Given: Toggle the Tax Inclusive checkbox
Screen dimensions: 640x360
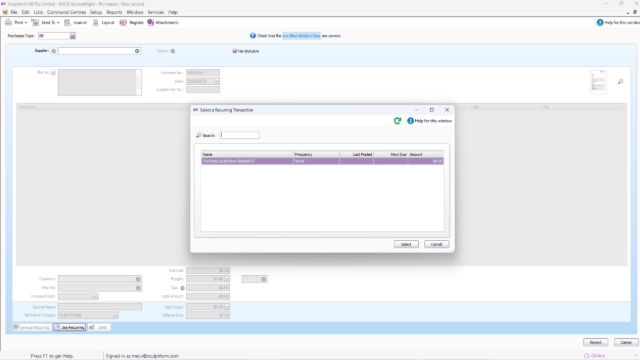Looking at the screenshot, I should (x=235, y=51).
